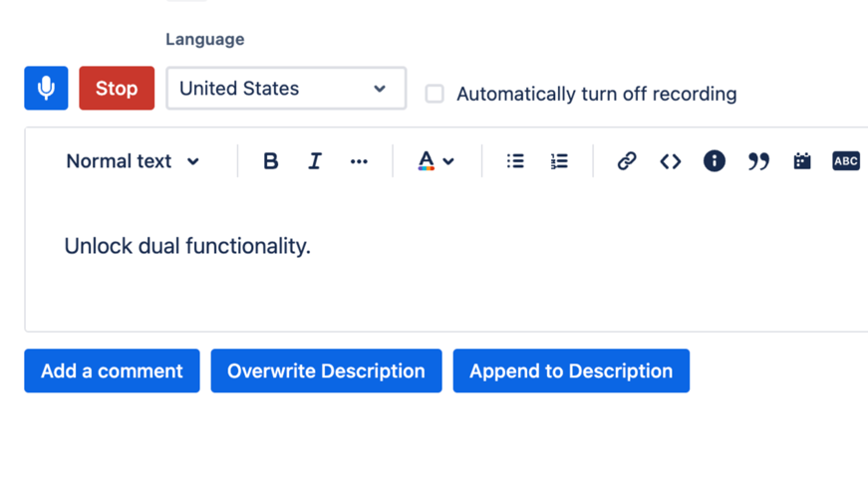Insert a numbered list
Image resolution: width=868 pixels, height=494 pixels.
pyautogui.click(x=559, y=161)
